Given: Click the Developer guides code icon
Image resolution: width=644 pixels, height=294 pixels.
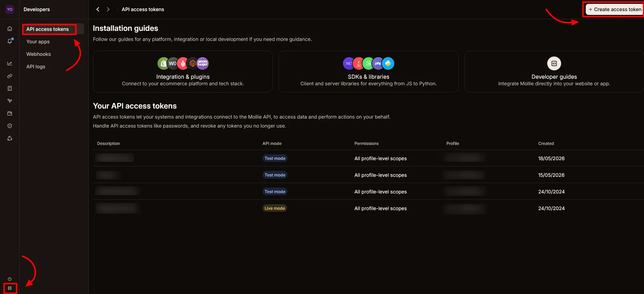Looking at the screenshot, I should click(x=554, y=63).
